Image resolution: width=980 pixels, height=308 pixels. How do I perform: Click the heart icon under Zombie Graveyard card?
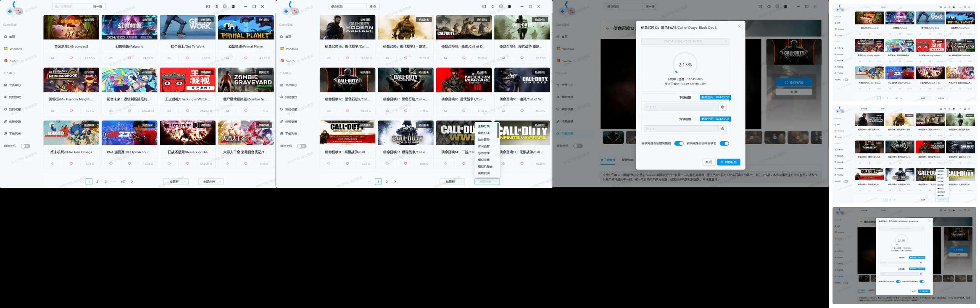[x=246, y=111]
